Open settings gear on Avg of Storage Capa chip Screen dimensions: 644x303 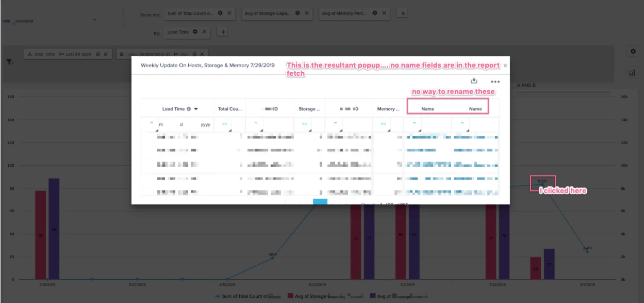(x=298, y=13)
